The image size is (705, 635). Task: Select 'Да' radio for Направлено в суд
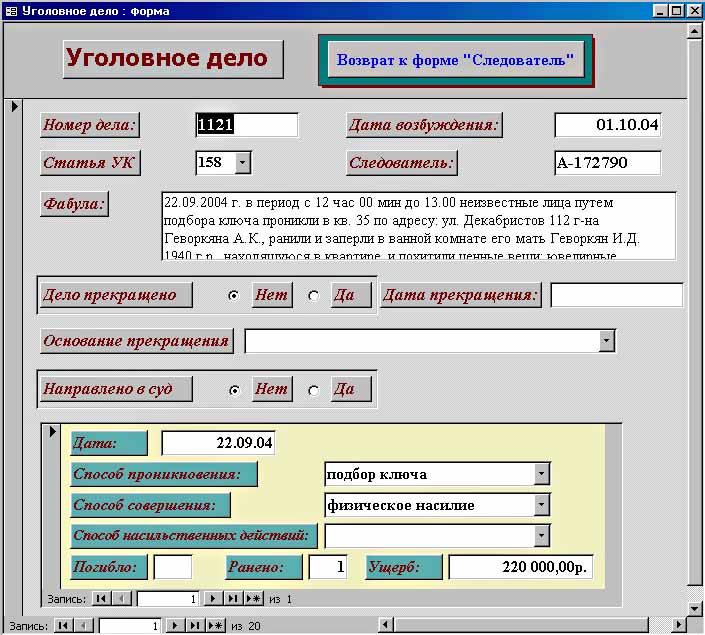[x=313, y=390]
